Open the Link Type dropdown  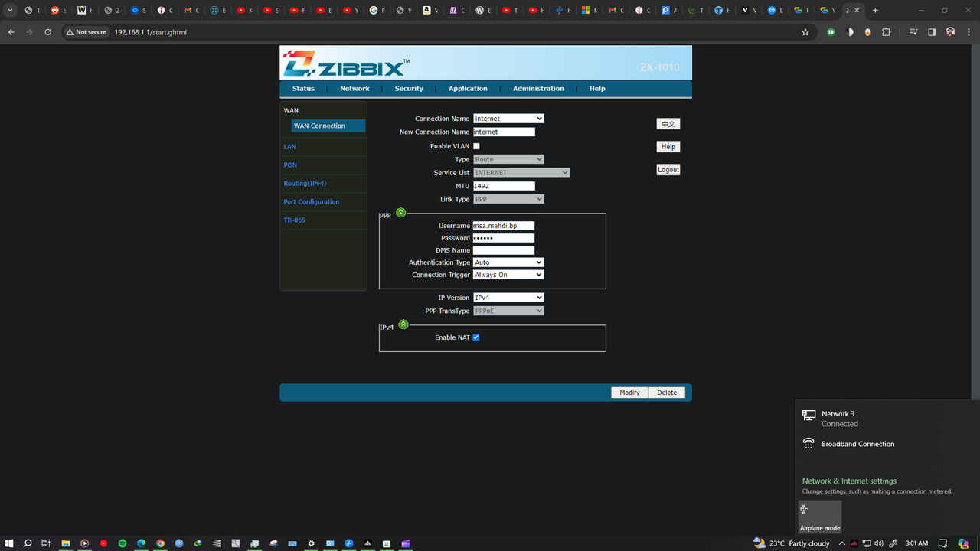508,199
